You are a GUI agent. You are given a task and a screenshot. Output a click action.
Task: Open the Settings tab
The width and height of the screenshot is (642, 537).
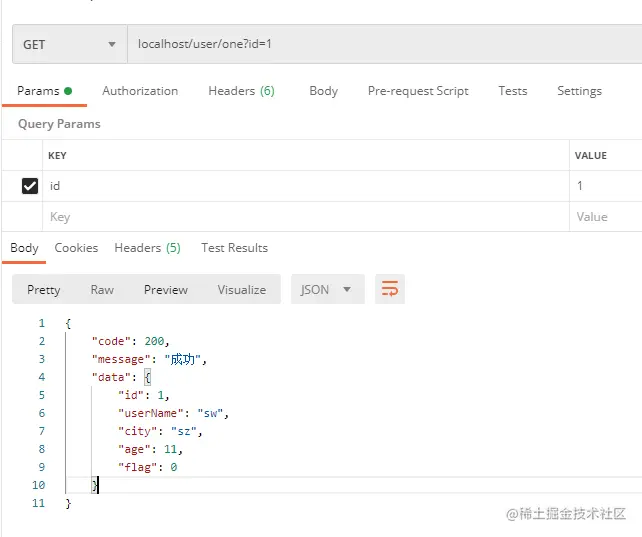579,91
